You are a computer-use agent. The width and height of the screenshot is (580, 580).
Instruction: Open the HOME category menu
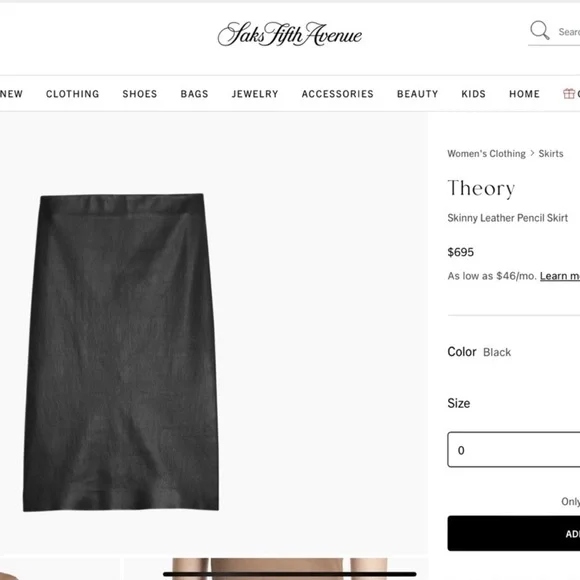[525, 94]
